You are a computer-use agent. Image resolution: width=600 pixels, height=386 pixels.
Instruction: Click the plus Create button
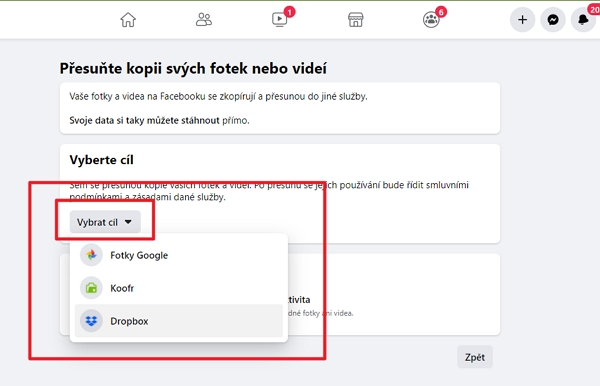pos(522,20)
